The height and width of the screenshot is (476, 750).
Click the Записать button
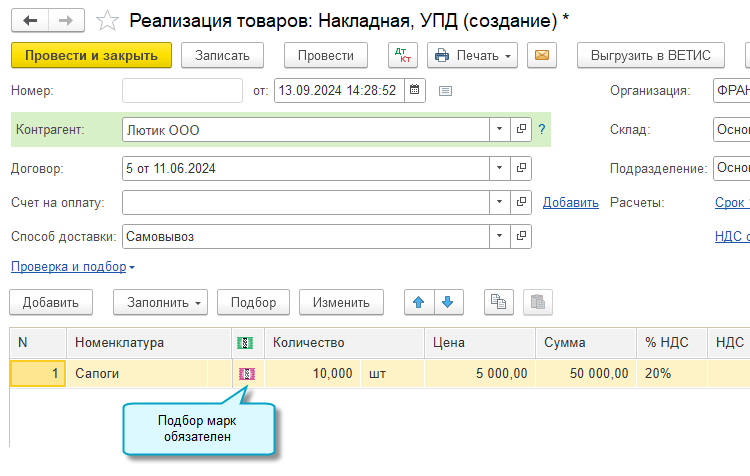(x=222, y=55)
